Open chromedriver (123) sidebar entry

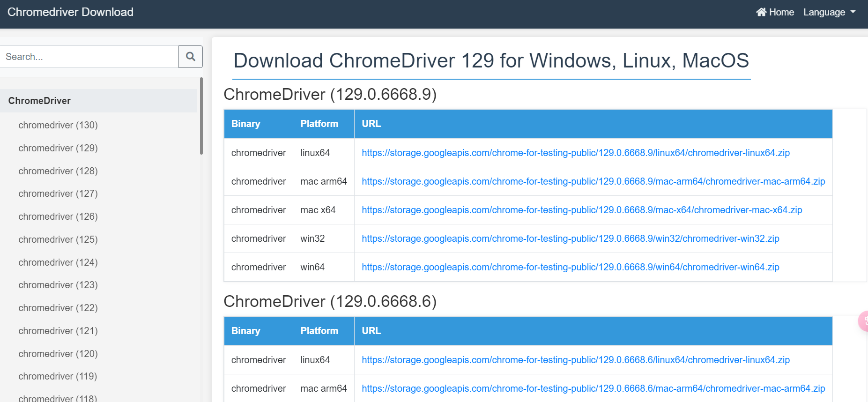pos(58,285)
